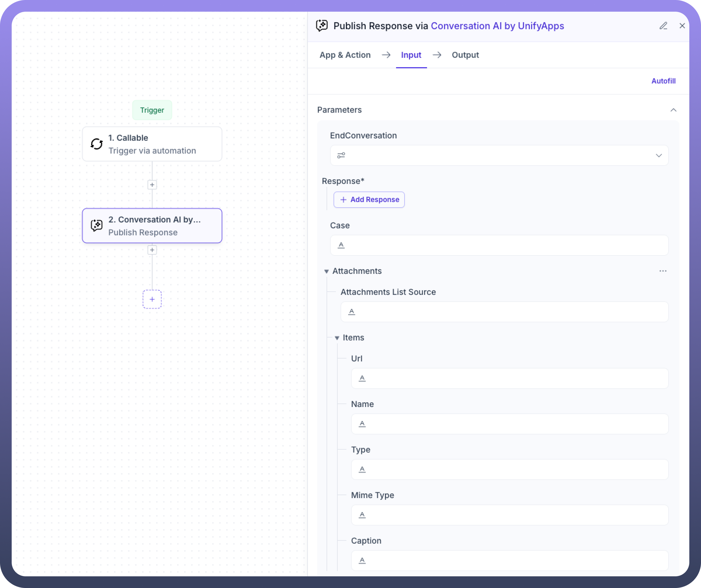This screenshot has height=588, width=701.
Task: Click the Callable trigger refresh icon
Action: [97, 144]
